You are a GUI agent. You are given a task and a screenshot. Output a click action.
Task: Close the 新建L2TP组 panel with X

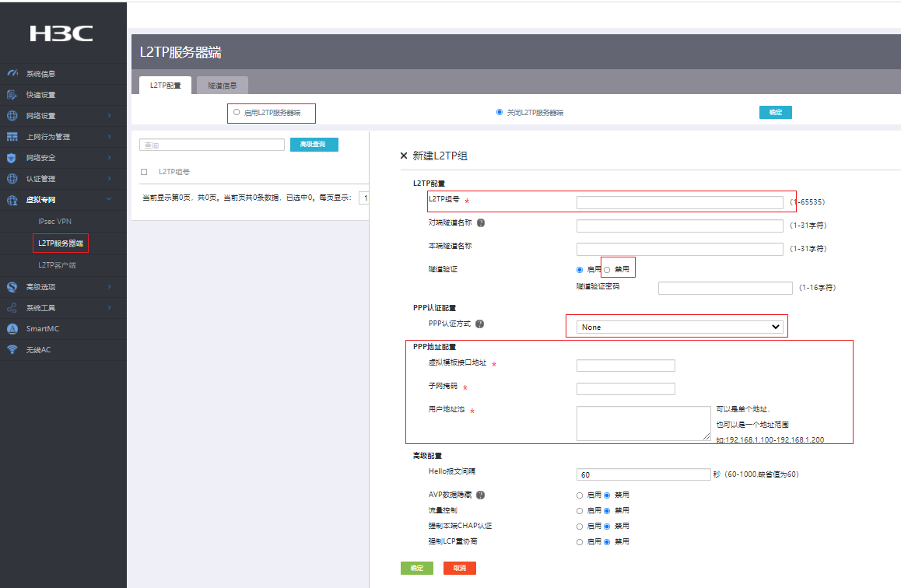tap(403, 156)
